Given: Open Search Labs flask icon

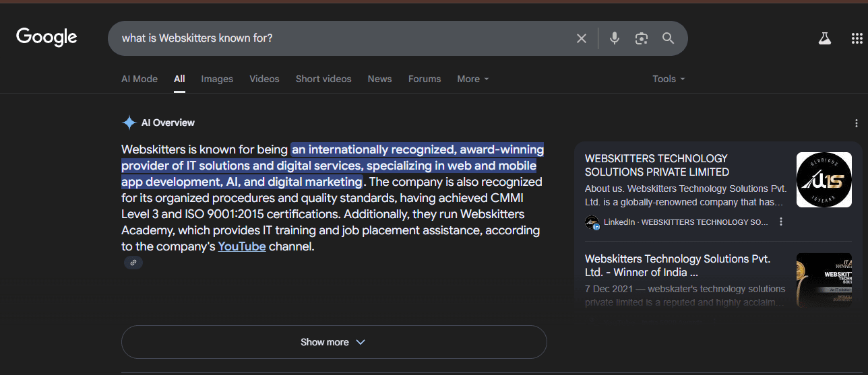Looking at the screenshot, I should pyautogui.click(x=825, y=38).
